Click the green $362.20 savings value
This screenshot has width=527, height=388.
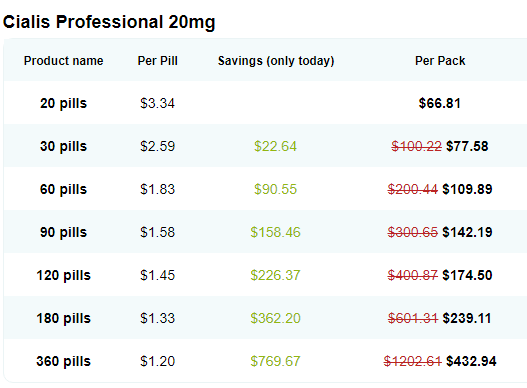pyautogui.click(x=275, y=318)
